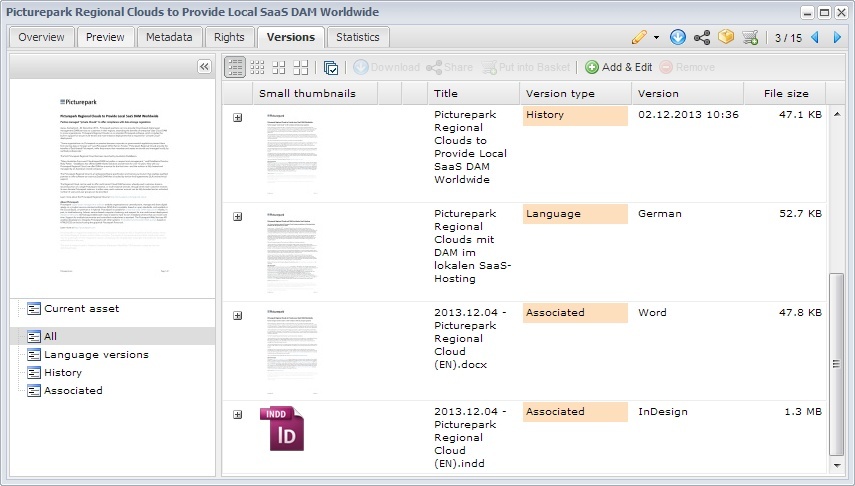Click the Remove toolbar button
The width and height of the screenshot is (855, 486).
(x=687, y=67)
